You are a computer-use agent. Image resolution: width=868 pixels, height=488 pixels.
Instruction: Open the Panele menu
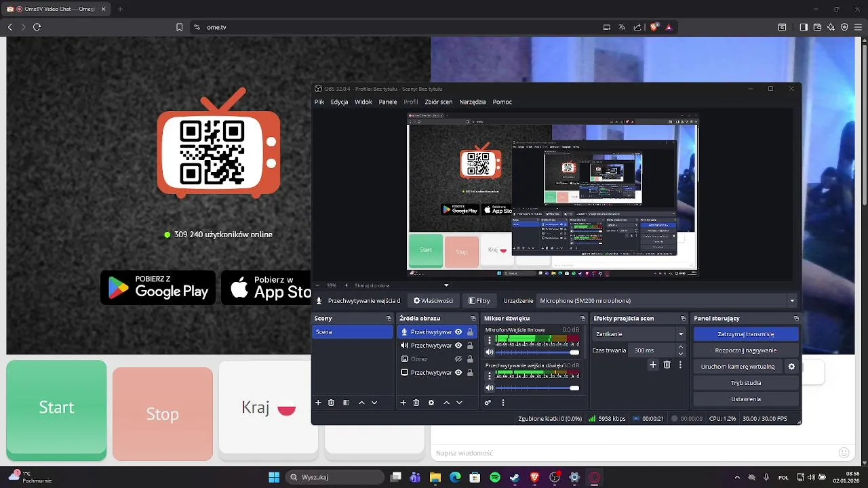coord(388,102)
